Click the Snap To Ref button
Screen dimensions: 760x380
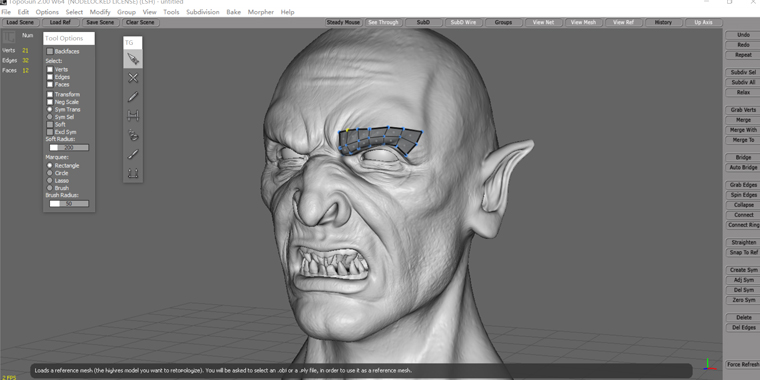pyautogui.click(x=743, y=252)
